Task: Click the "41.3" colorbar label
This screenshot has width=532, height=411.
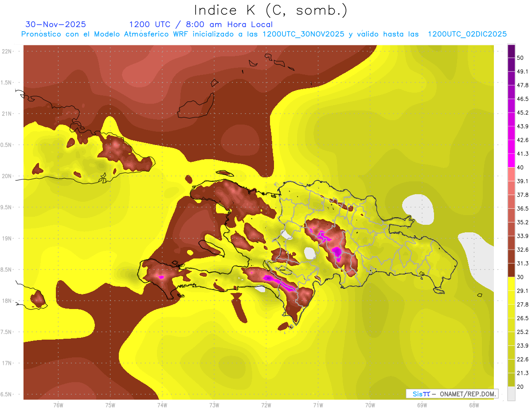Action: [x=522, y=154]
